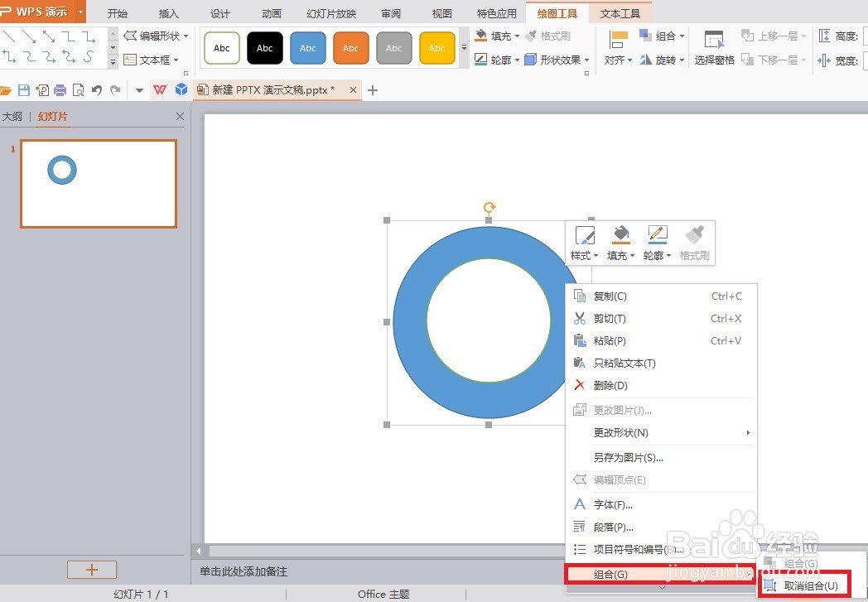
Task: Close the 新建 PPTX 演示文稿 tab
Action: 353,89
